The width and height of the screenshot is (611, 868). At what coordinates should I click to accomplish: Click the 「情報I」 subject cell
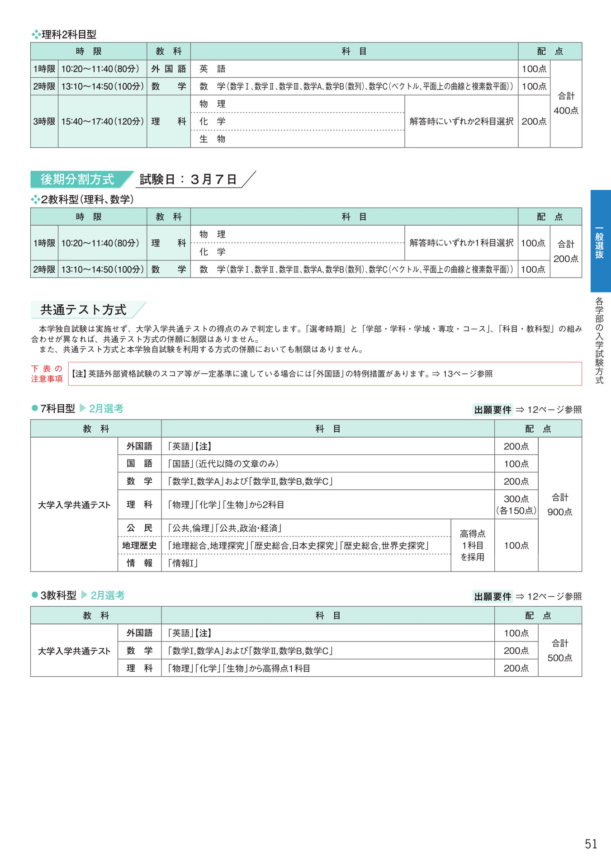coord(306,563)
